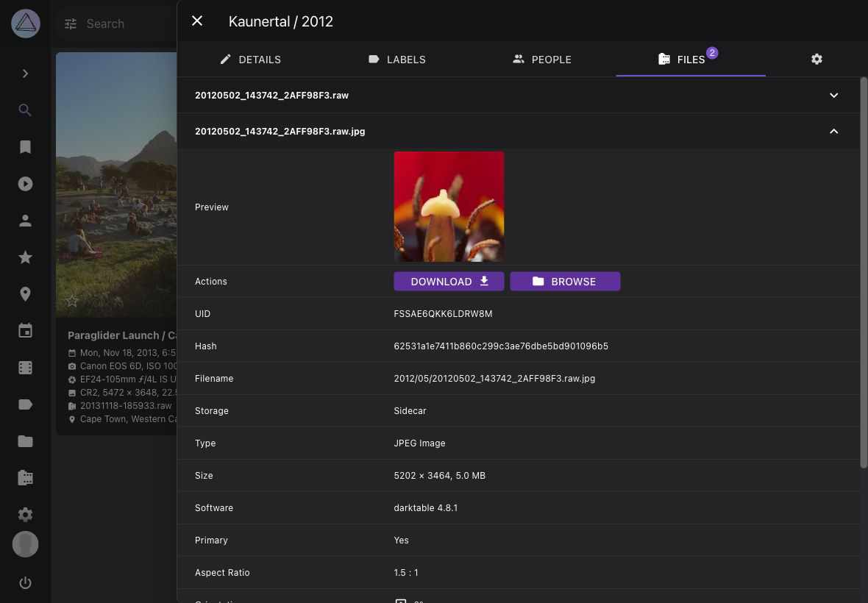Open Albums via the bookmark icon

pos(25,147)
